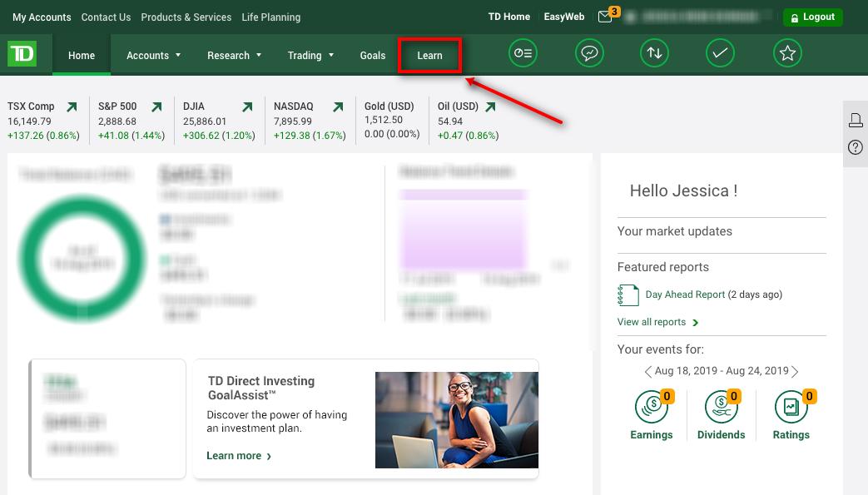Advance to next week with right chevron
Image resolution: width=868 pixels, height=495 pixels.
pyautogui.click(x=795, y=372)
